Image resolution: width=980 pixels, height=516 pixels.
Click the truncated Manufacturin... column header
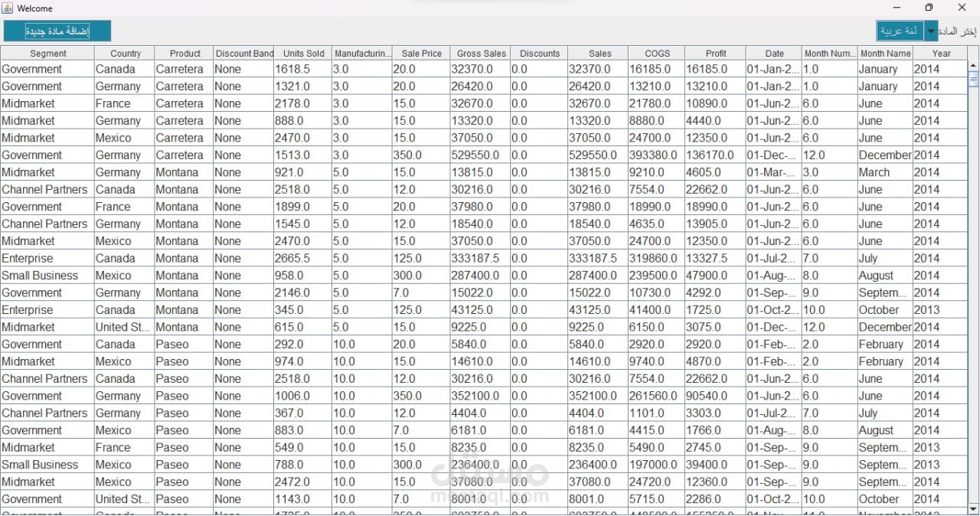tap(362, 54)
